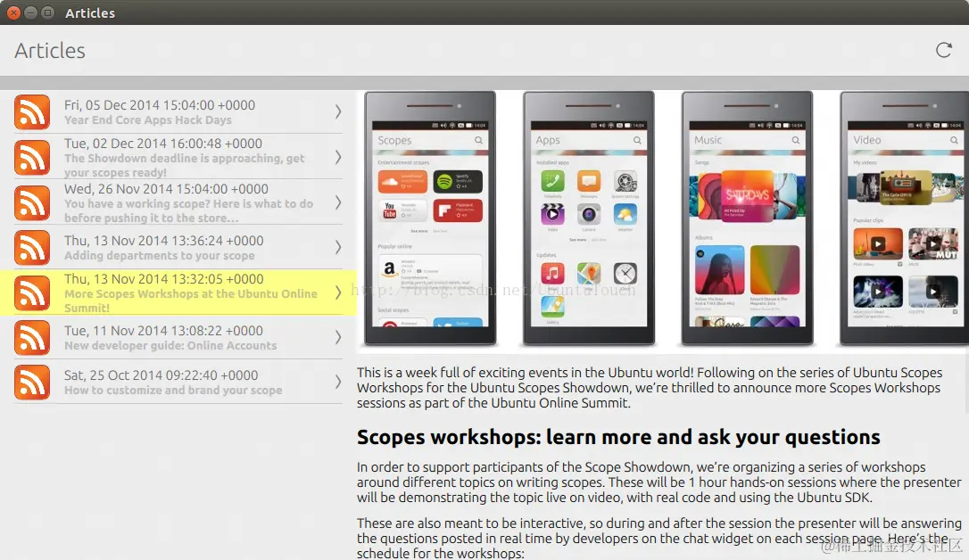Click RSS icon for More Scopes Workshops article

click(32, 292)
